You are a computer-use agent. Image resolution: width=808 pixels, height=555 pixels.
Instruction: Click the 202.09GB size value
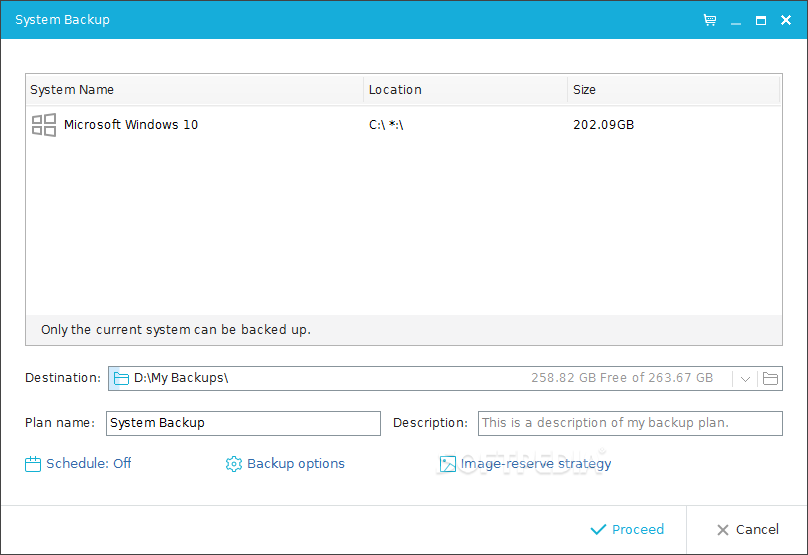(603, 125)
